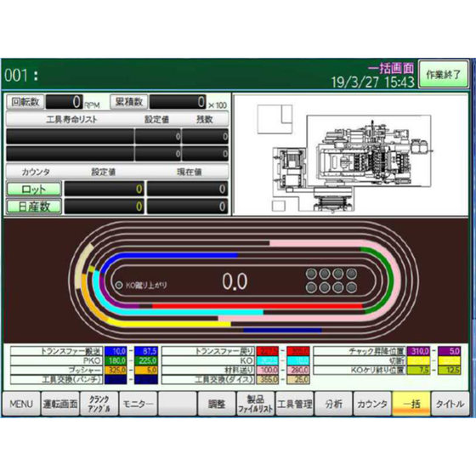Switch to the タイトル tab
Screen dimensions: 476x476
[450, 404]
